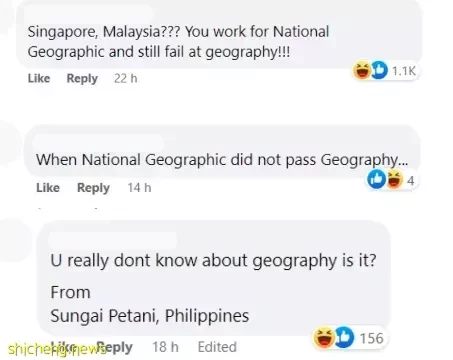Viewport: 453px width, 360px height.
Task: Click the laughing emoji next to count 4
Action: (395, 179)
